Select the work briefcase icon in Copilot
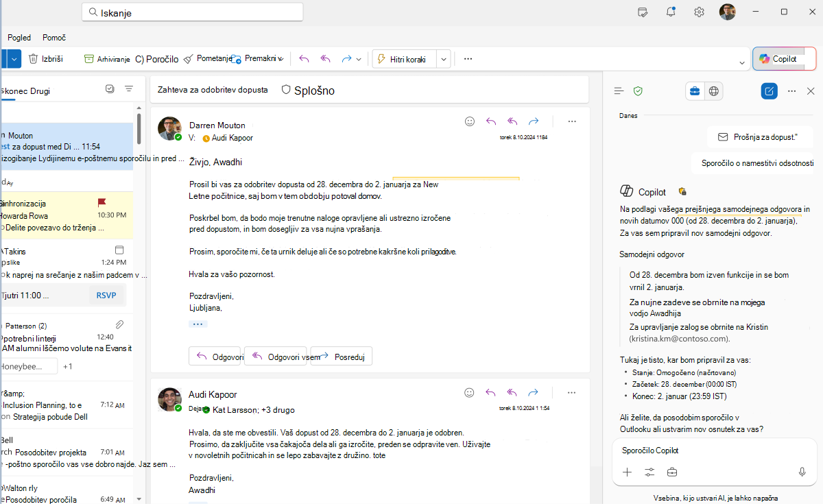 click(x=695, y=91)
